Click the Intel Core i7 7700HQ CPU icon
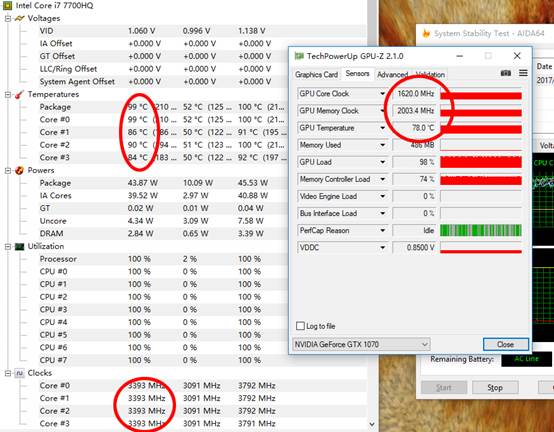Image resolution: width=554 pixels, height=432 pixels. (7, 5)
